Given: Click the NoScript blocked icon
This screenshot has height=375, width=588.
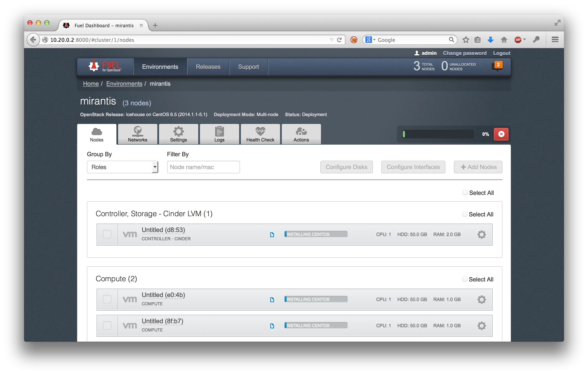Looking at the screenshot, I should click(x=354, y=40).
